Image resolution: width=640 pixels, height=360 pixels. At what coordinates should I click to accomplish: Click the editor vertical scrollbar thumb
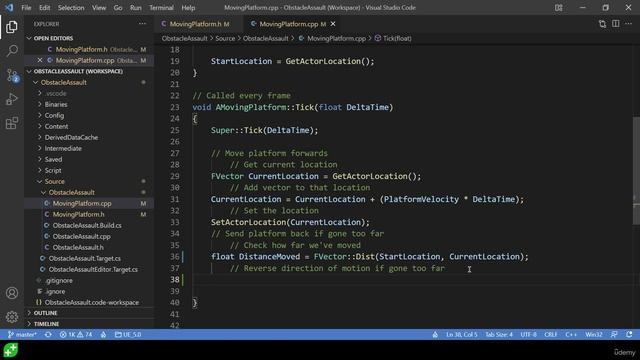click(x=636, y=171)
